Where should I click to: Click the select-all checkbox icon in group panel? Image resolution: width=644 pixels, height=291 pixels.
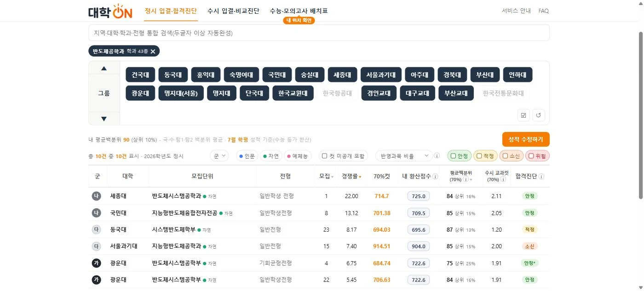(x=523, y=115)
